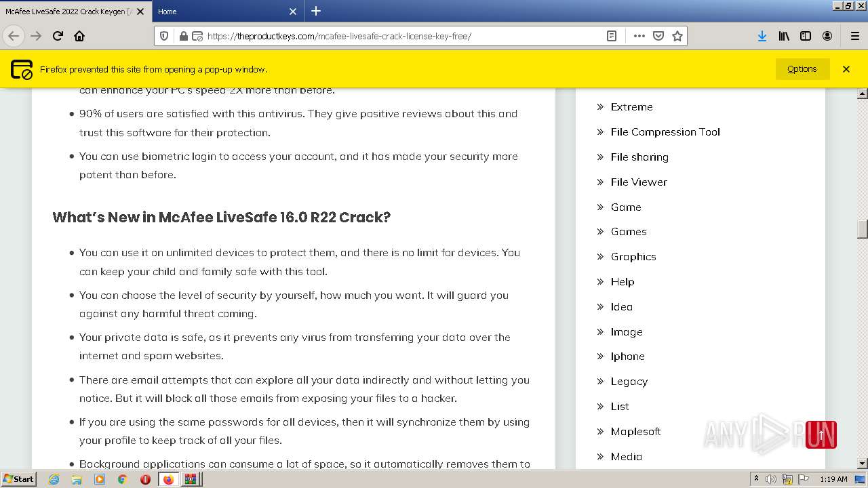Close the Home tab

click(x=293, y=12)
